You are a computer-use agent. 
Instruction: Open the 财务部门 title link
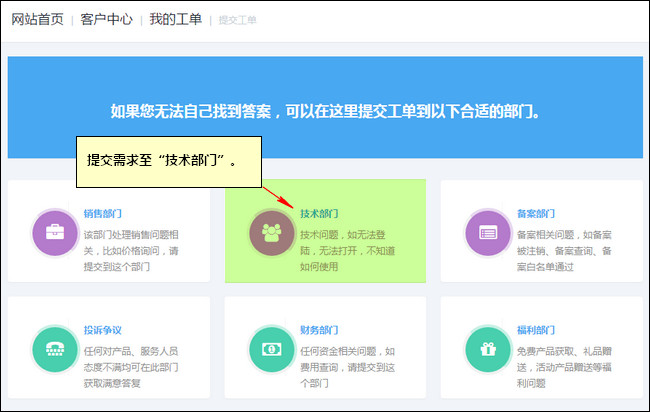coord(319,330)
